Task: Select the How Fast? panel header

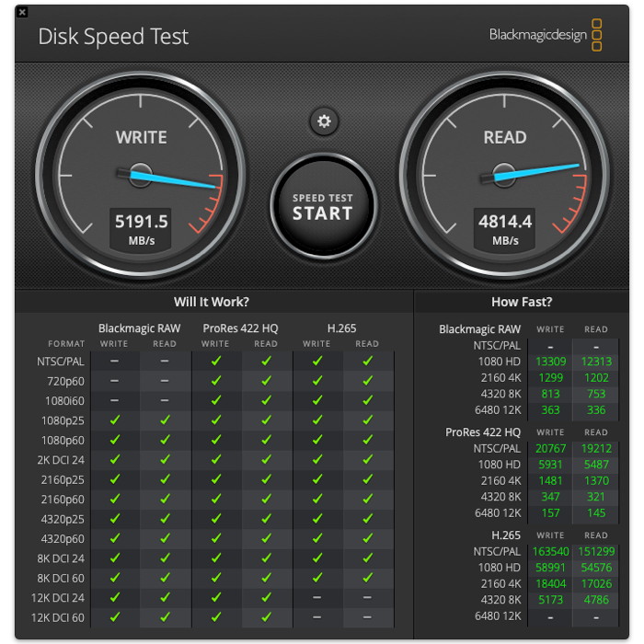Action: point(522,302)
